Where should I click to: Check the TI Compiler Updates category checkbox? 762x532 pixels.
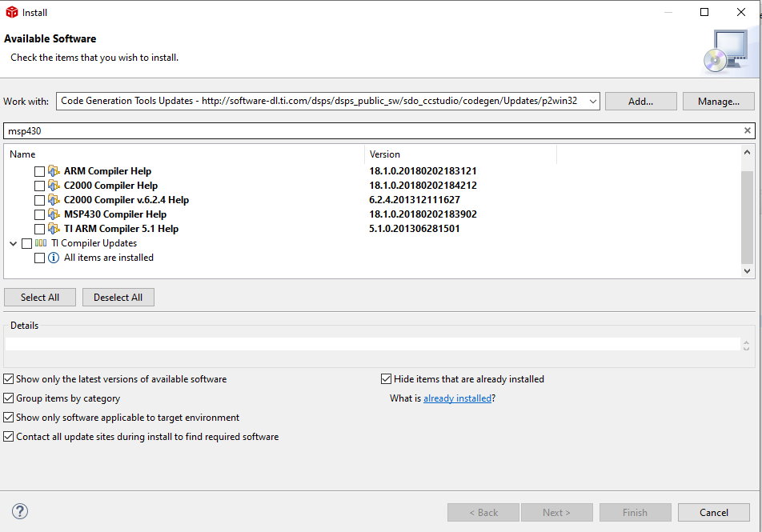pos(26,243)
